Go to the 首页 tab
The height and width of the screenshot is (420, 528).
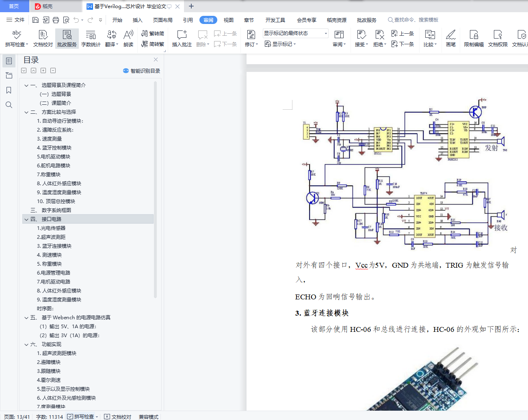point(14,6)
